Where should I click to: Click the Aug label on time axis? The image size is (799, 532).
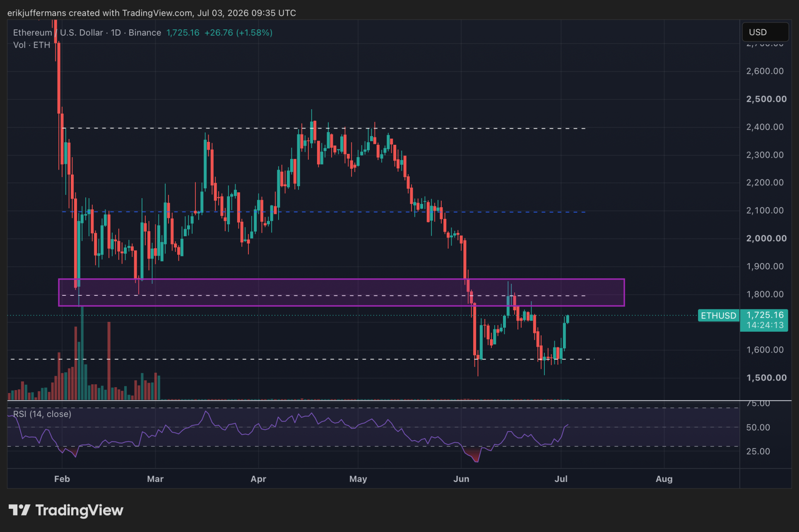(x=664, y=479)
